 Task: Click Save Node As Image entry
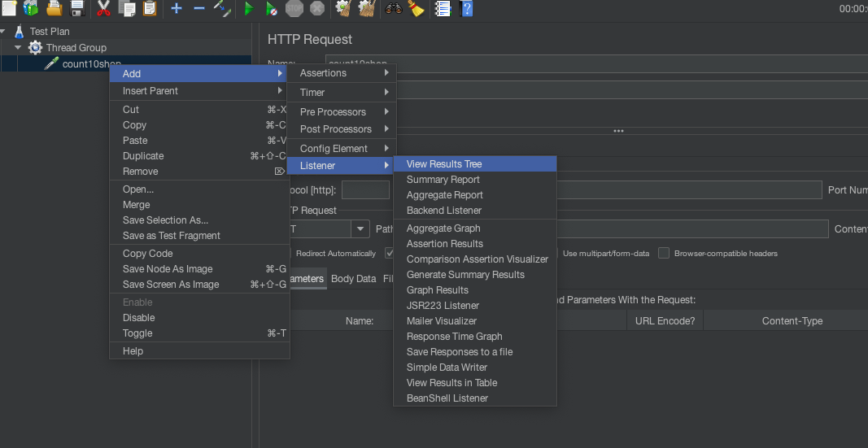[199, 269]
